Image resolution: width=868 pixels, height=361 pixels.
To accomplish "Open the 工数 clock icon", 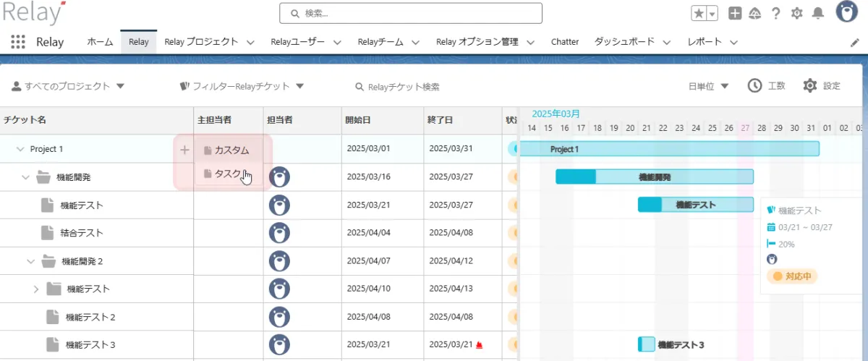I will (x=754, y=86).
